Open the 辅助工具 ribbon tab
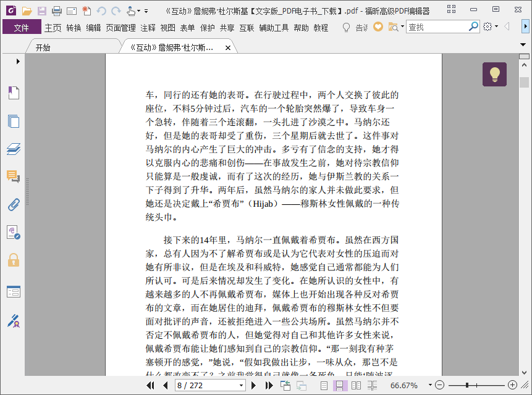 274,27
